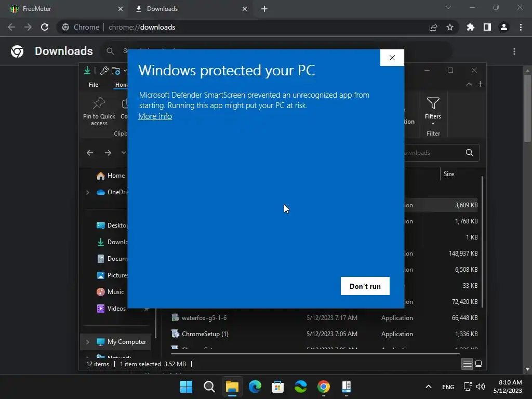Select Home in Explorer navigation pane
532x399 pixels.
(x=111, y=176)
